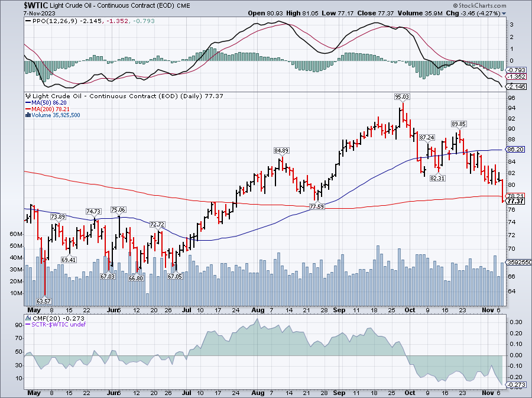
Task: Click the -0.273 CMF value tag
Action: pos(517,385)
